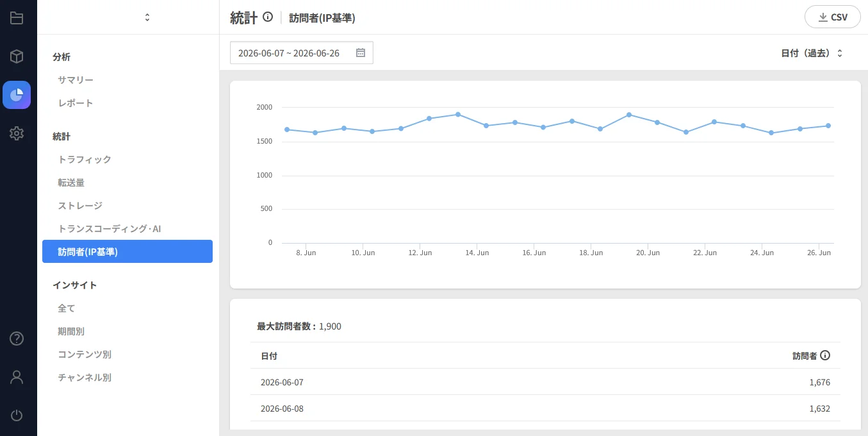Open レポート in sidebar
This screenshot has height=436, width=868.
pyautogui.click(x=76, y=103)
